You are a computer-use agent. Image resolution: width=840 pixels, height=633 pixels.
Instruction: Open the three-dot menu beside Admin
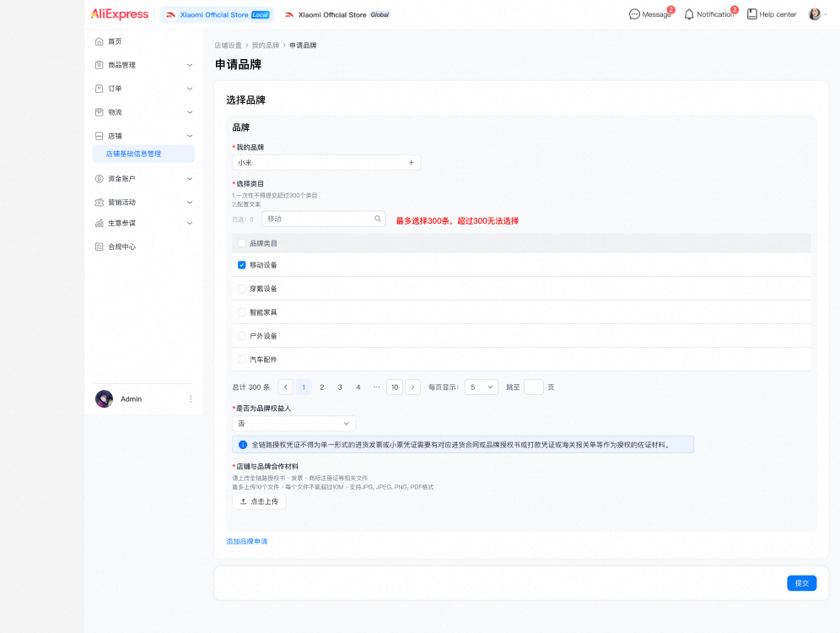pyautogui.click(x=191, y=399)
